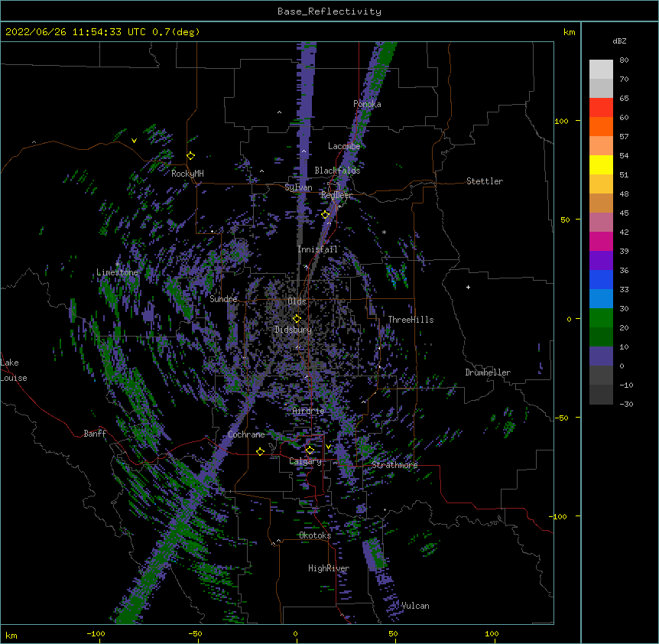Select the pink 42–45 dBZ legend band
The height and width of the screenshot is (644, 659).
coord(601,223)
